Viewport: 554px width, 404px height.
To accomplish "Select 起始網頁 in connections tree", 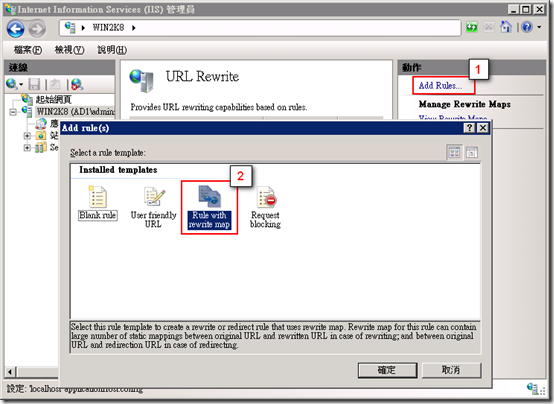I will coord(54,99).
